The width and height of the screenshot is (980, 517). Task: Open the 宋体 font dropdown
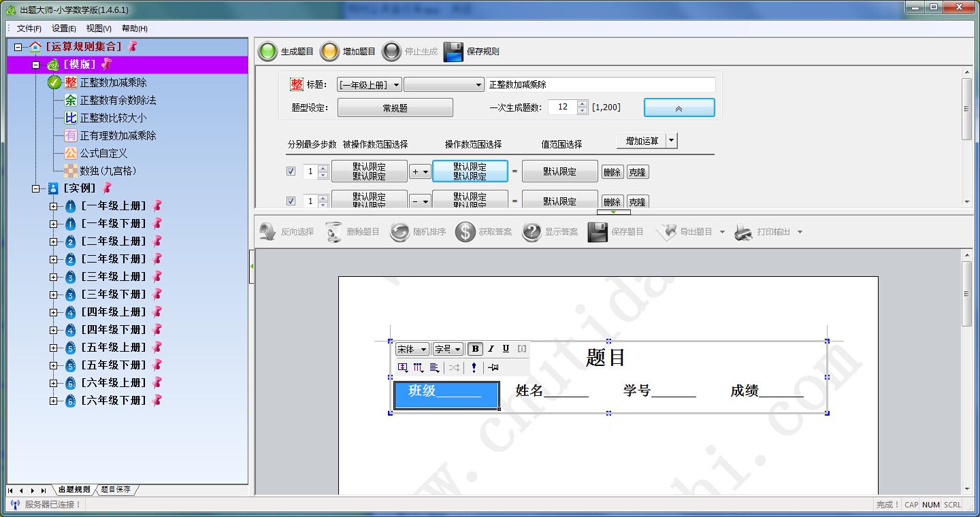412,349
